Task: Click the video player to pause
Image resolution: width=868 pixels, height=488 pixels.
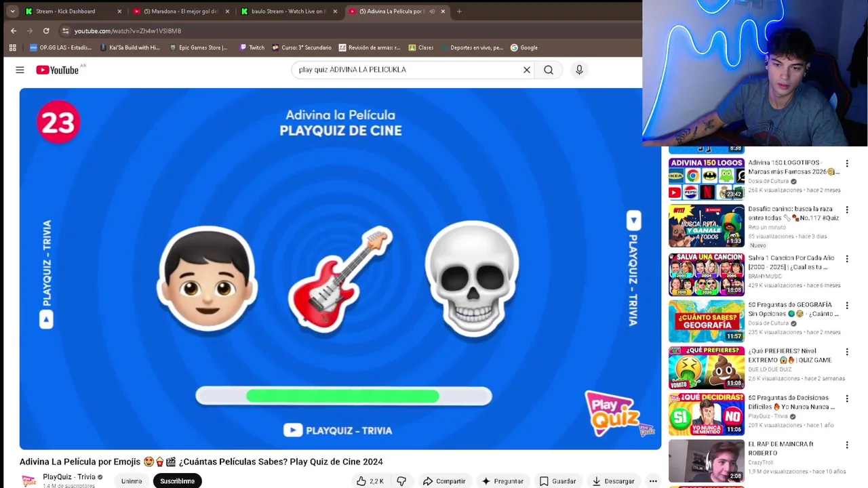Action: (x=340, y=269)
